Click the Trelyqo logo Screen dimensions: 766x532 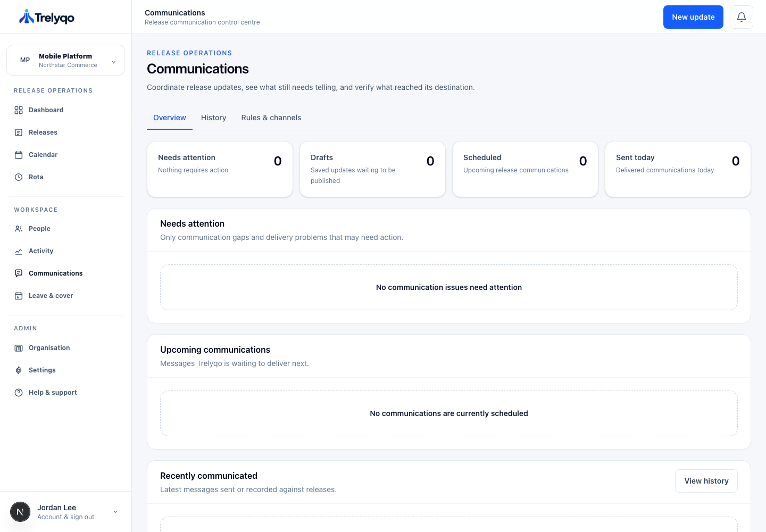point(47,17)
